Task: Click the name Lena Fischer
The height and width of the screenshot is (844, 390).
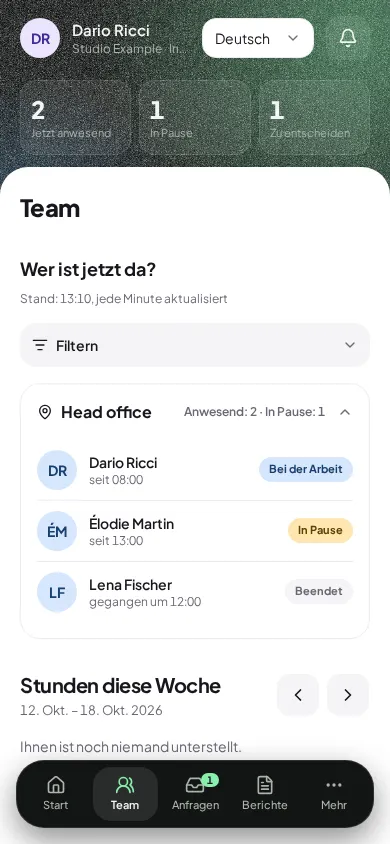Action: coord(131,585)
